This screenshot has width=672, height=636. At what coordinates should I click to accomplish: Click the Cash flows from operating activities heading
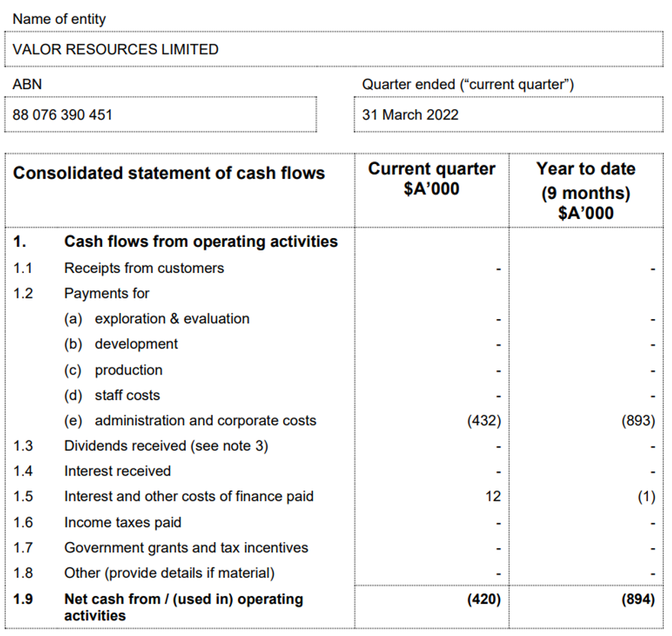(x=201, y=242)
